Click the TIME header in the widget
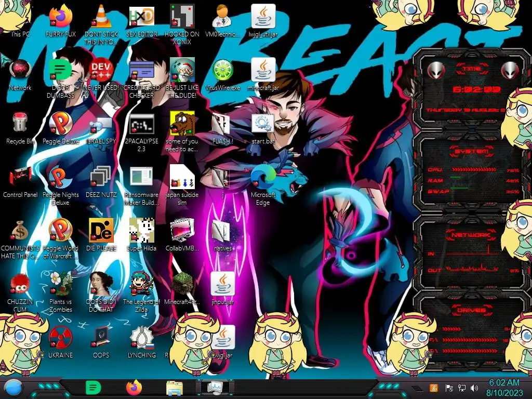532x399 pixels. click(x=472, y=69)
